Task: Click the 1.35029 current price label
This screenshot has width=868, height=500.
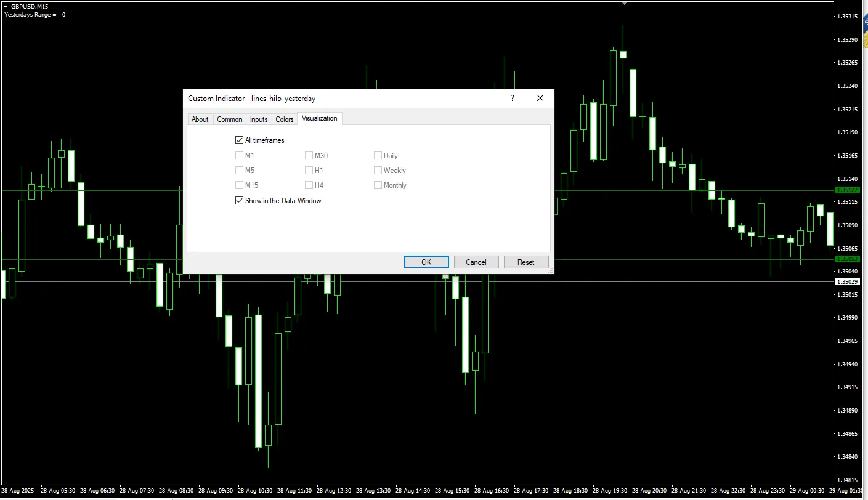Action: pos(847,281)
